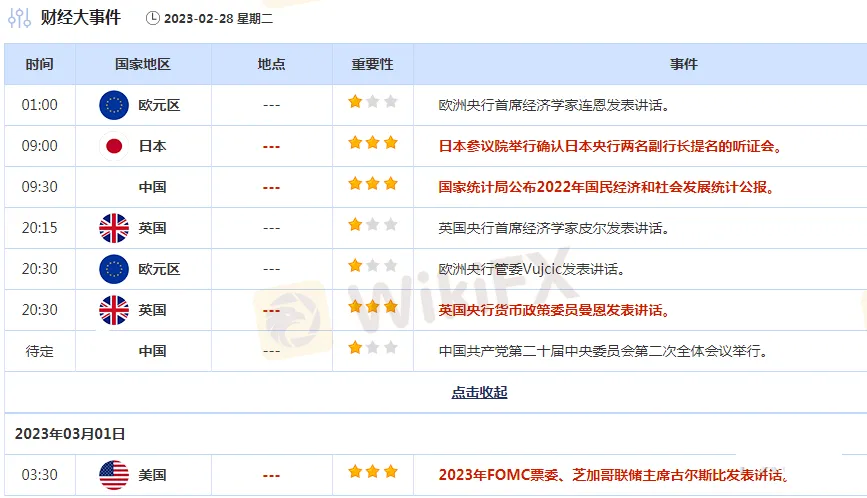Click the 日本 country label
867x498 pixels.
pyautogui.click(x=153, y=146)
